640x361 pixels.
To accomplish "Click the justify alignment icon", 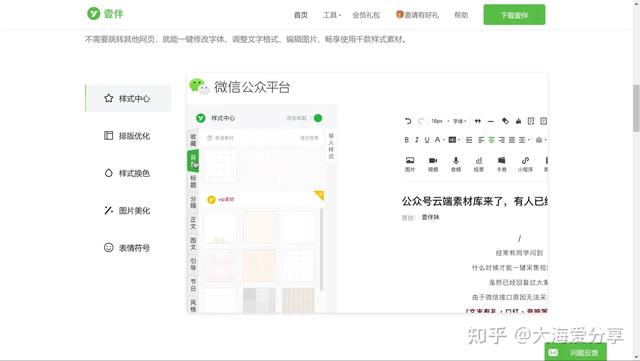I will [x=512, y=140].
